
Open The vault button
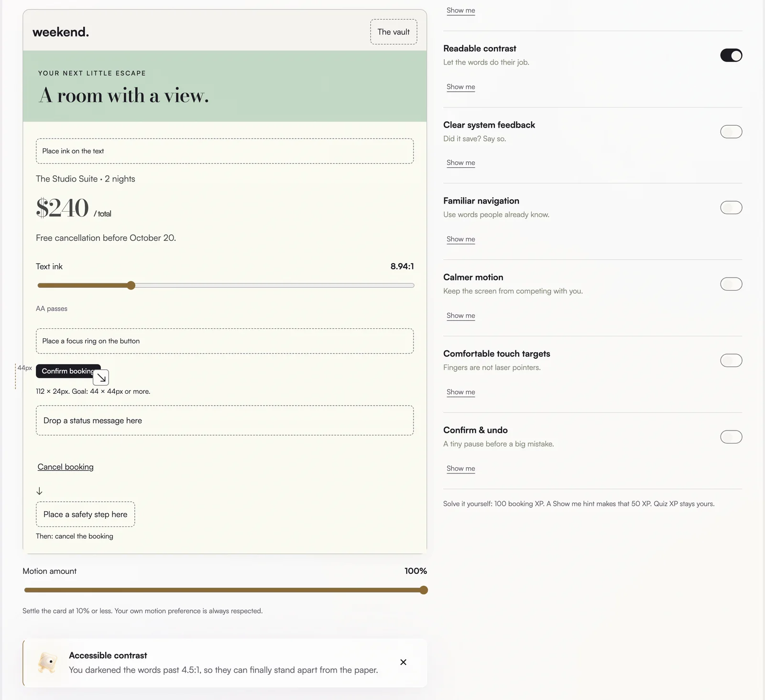click(x=393, y=32)
